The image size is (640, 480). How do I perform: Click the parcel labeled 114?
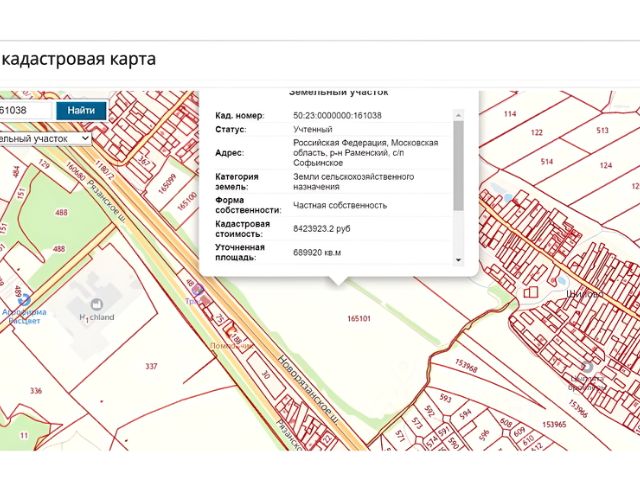(x=510, y=115)
